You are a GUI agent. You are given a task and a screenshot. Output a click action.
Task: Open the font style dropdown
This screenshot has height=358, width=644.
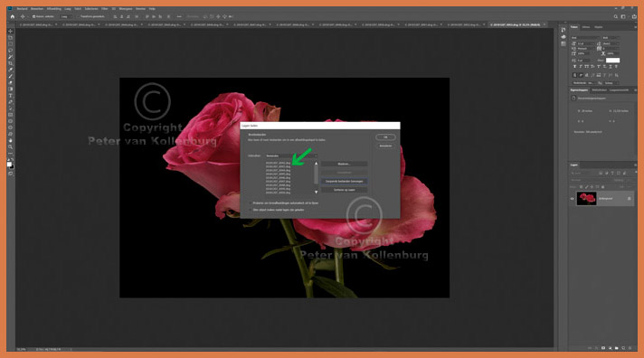pyautogui.click(x=611, y=38)
